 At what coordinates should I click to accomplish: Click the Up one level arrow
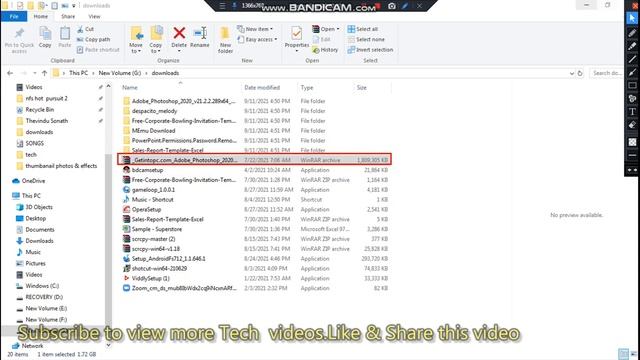coord(44,73)
